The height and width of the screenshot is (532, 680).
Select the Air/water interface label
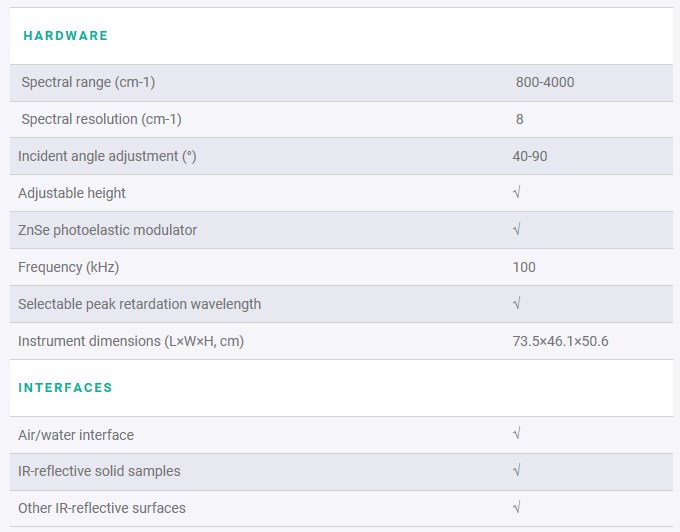coord(76,435)
